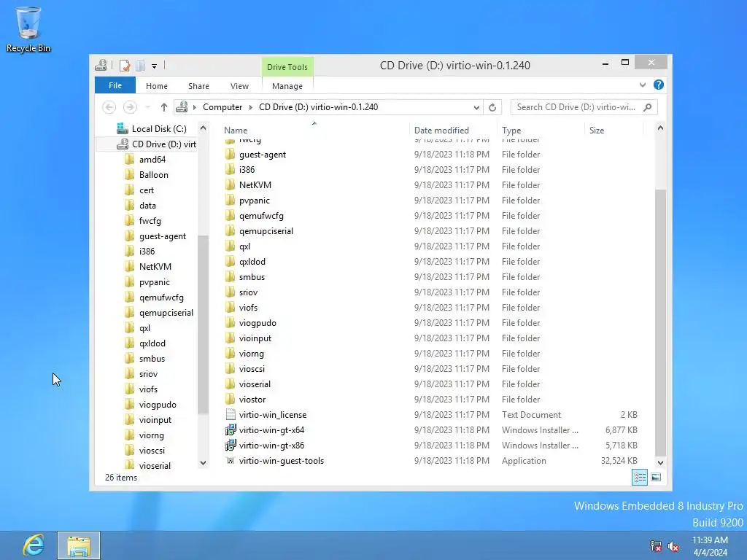Click the cert folder icon in navigation tree
This screenshot has height=560, width=747.
[x=129, y=190]
